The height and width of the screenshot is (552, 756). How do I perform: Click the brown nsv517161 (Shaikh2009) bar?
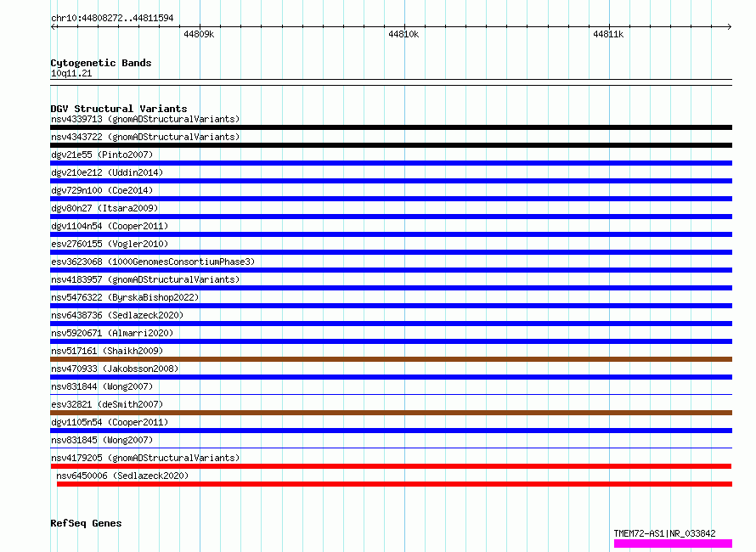coord(391,359)
